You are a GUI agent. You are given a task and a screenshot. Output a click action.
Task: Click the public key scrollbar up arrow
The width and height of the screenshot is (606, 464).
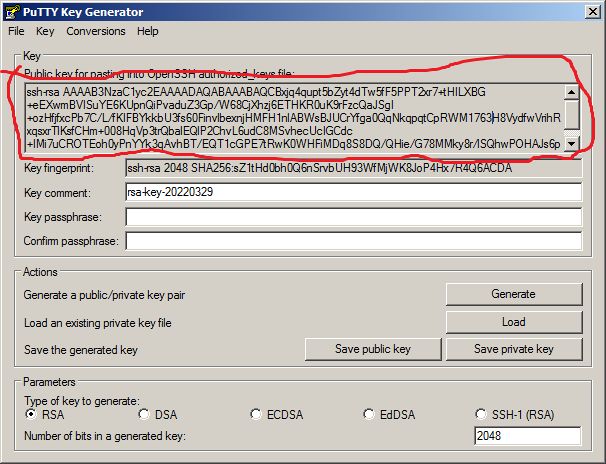572,93
